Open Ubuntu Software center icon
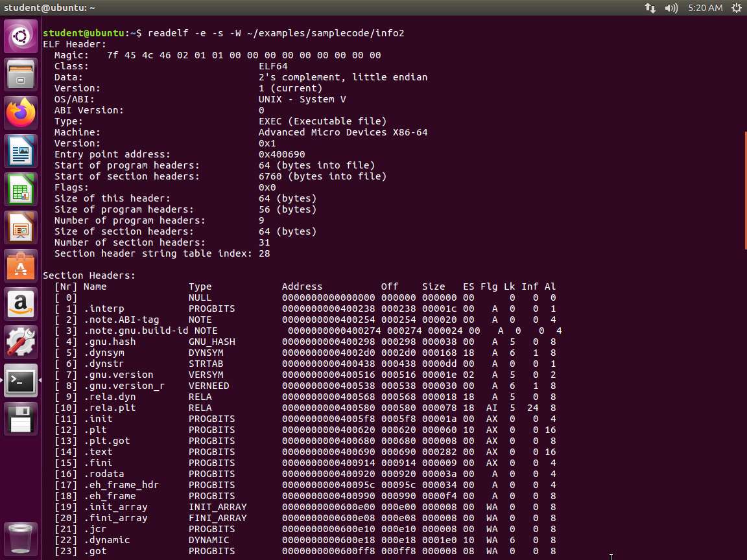The width and height of the screenshot is (747, 560). 21,266
